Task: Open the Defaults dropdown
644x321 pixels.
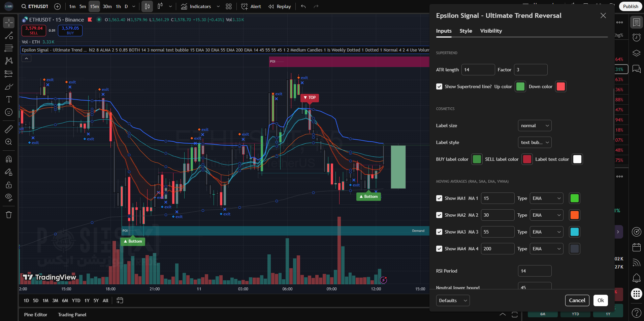Action: 453,300
